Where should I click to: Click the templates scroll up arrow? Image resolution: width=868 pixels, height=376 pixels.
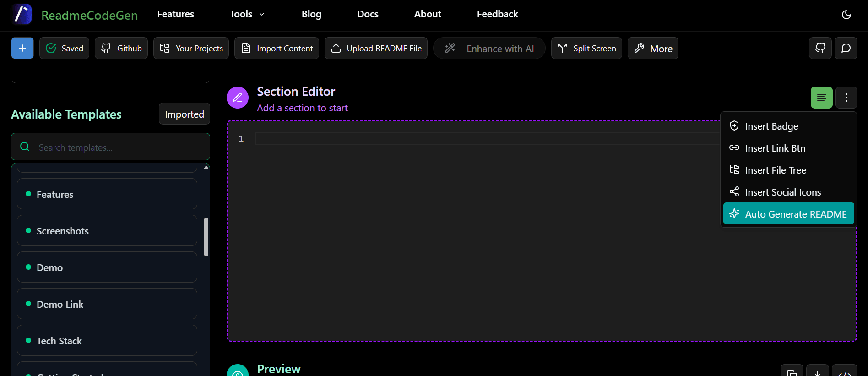coord(206,168)
